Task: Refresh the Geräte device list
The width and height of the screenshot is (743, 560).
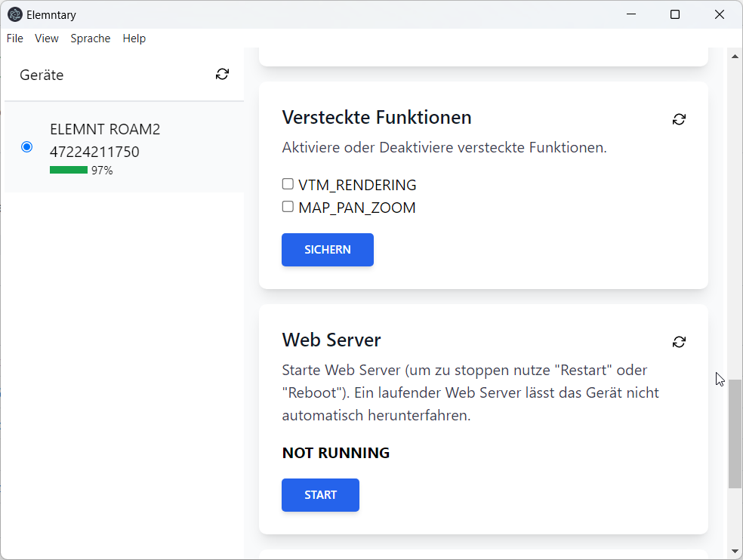Action: point(222,74)
